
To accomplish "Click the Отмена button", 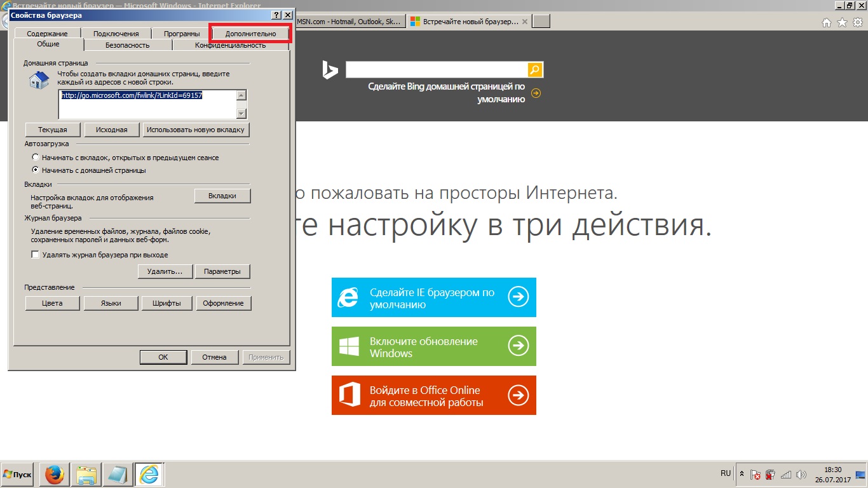I will coord(215,357).
